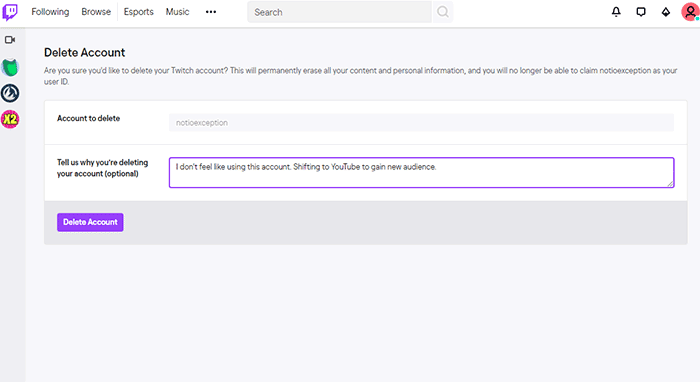Click the disabled notioexception account field
The width and height of the screenshot is (700, 382).
coord(421,122)
